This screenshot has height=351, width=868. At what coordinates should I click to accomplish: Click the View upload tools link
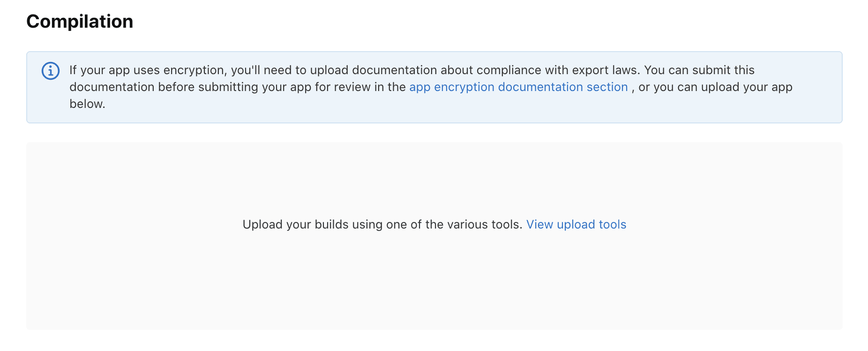[576, 225]
